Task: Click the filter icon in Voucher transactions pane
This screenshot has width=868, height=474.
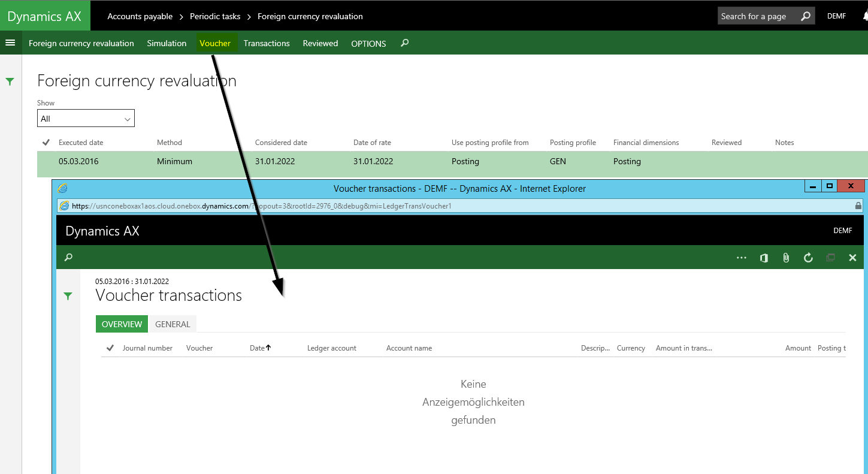Action: point(68,296)
